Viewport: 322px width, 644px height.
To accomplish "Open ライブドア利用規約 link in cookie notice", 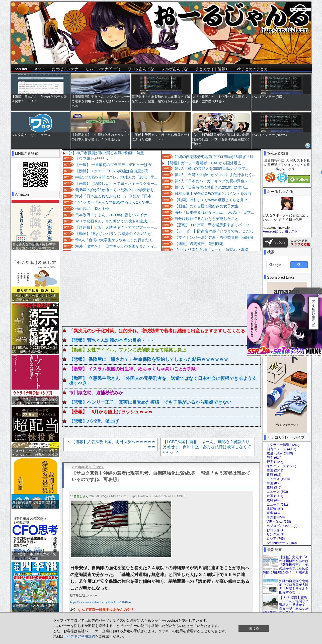I will click(79, 636).
